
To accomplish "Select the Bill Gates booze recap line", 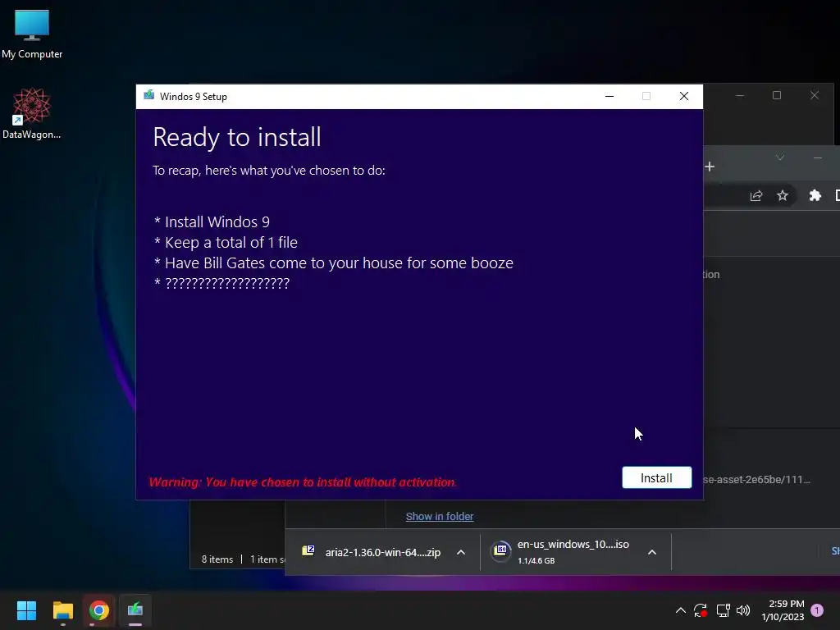I will click(333, 263).
